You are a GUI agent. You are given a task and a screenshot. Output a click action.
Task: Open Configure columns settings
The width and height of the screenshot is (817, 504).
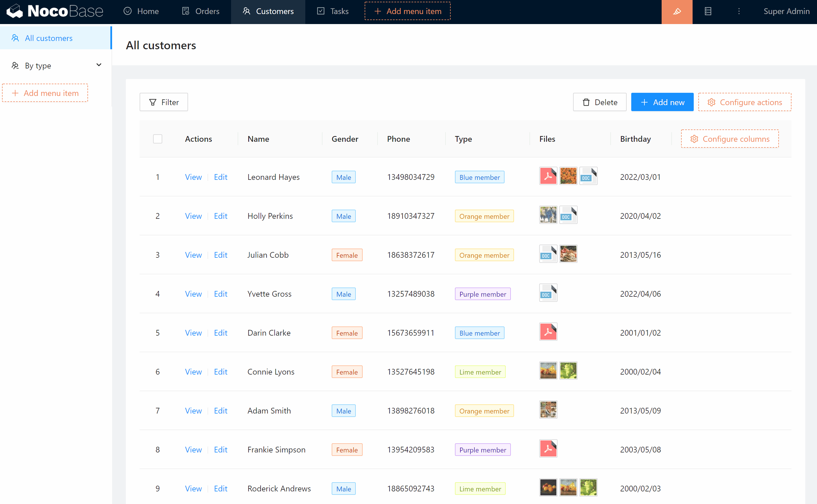[730, 139]
